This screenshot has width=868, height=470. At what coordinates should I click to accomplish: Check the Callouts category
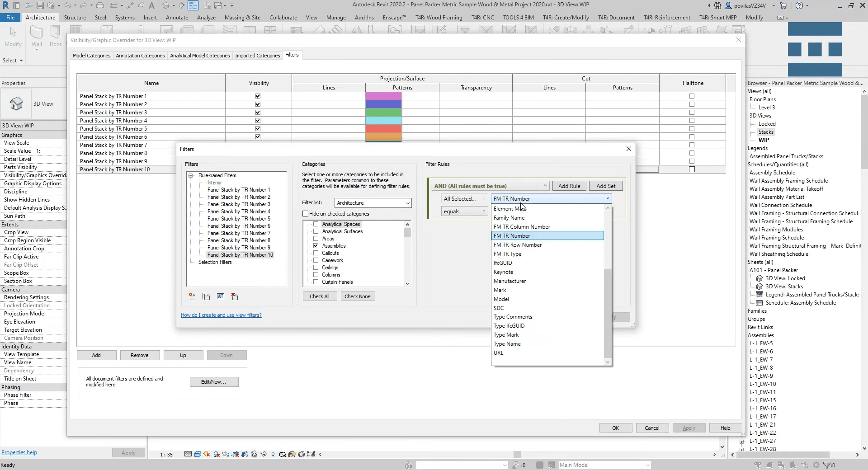click(316, 253)
